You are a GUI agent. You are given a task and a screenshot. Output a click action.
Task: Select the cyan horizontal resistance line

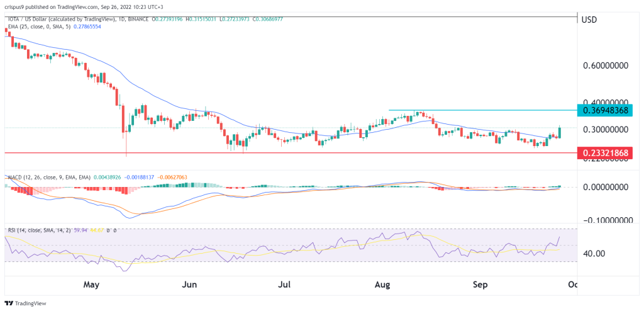tap(482, 110)
